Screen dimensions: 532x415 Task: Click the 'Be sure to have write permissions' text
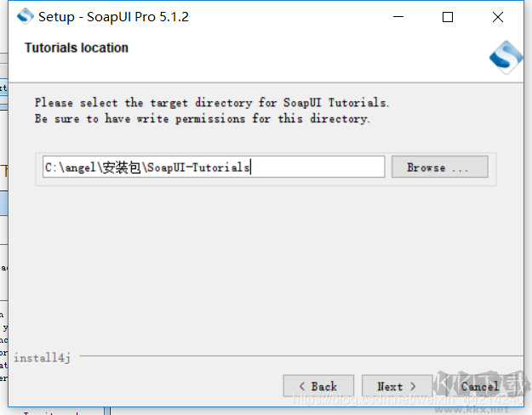(203, 119)
